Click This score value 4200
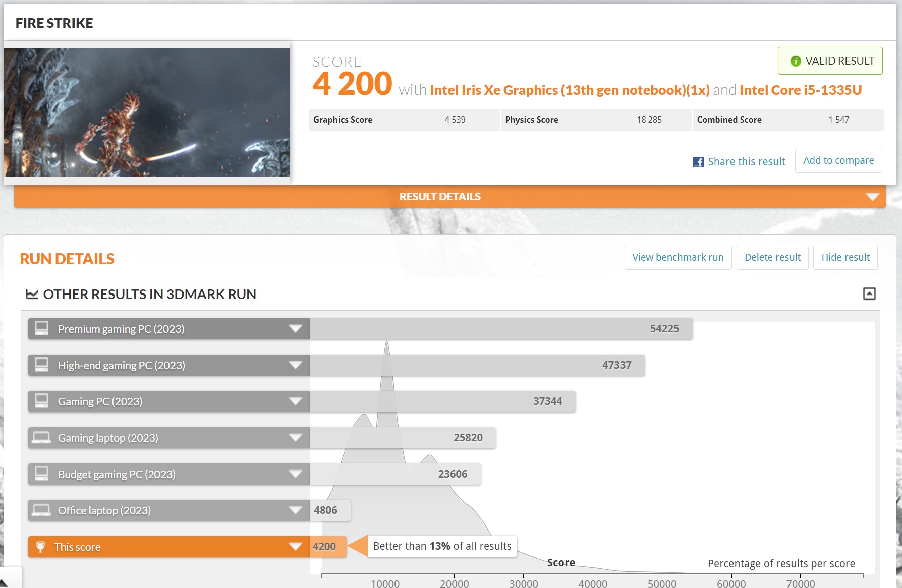 pyautogui.click(x=324, y=547)
